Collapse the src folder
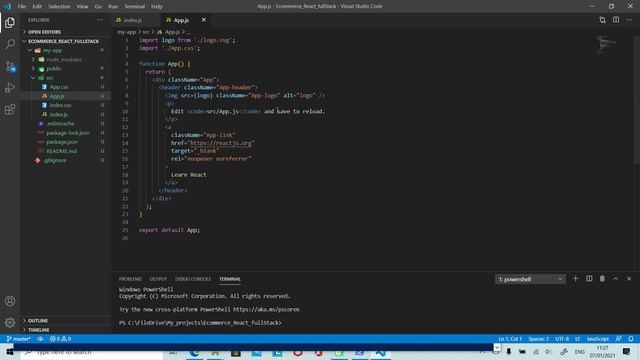Image resolution: width=640 pixels, height=360 pixels. [x=49, y=78]
